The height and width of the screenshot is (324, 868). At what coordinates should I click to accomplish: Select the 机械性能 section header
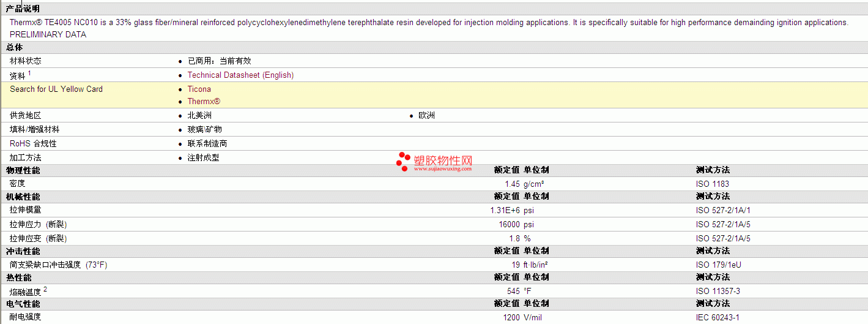tap(23, 197)
